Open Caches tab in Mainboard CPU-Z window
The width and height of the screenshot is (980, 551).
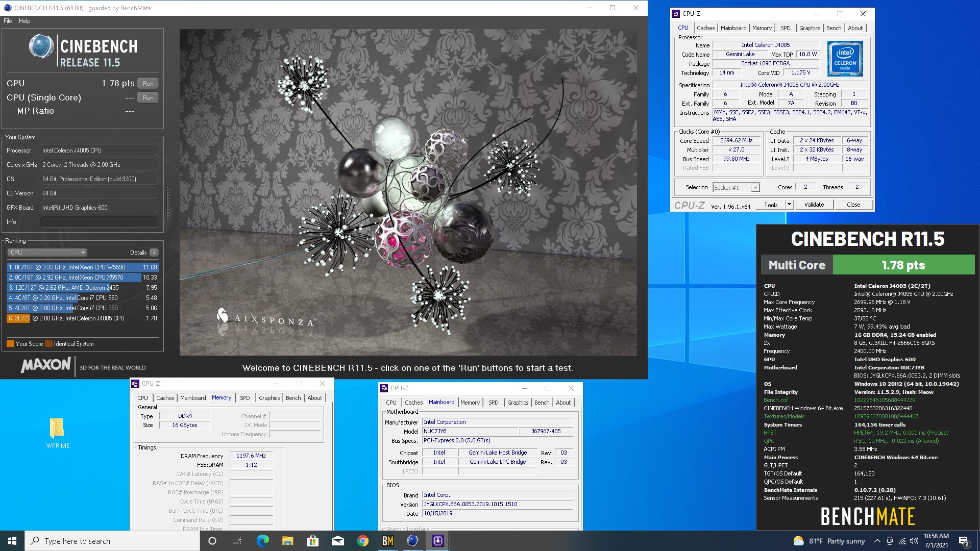(x=413, y=403)
